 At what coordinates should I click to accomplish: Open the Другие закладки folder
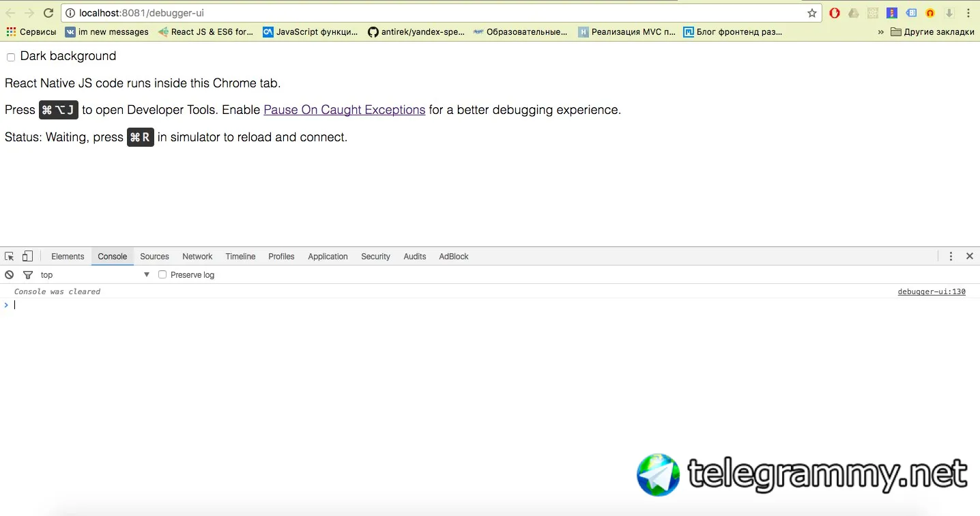click(x=932, y=32)
